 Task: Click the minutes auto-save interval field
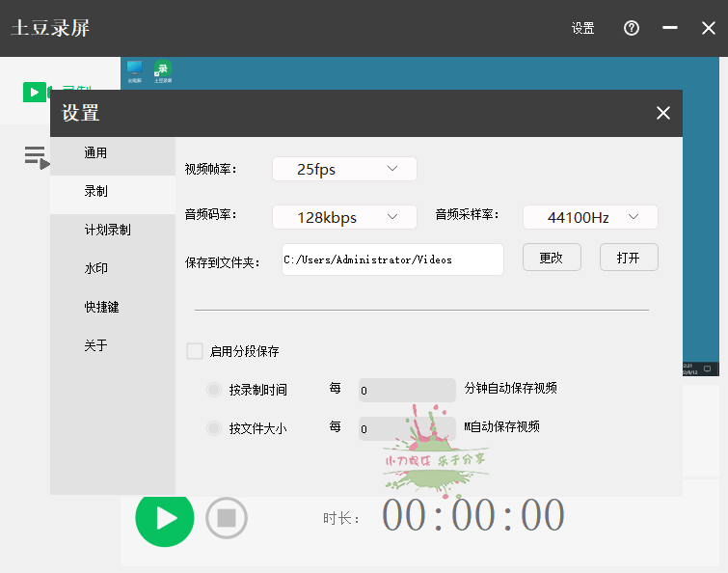tap(406, 391)
